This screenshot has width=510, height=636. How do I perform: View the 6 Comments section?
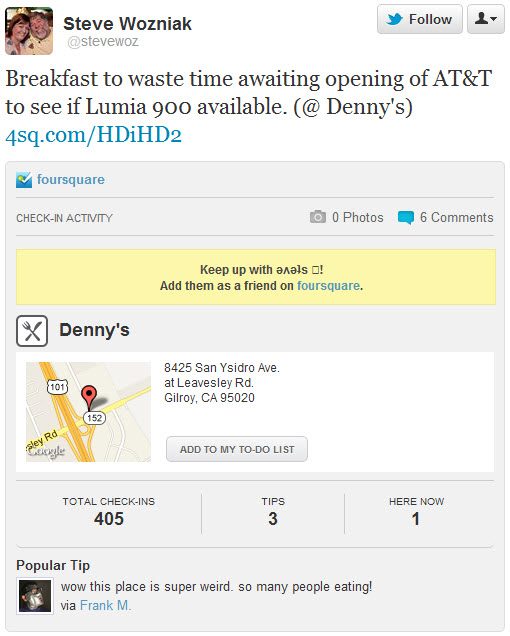456,217
